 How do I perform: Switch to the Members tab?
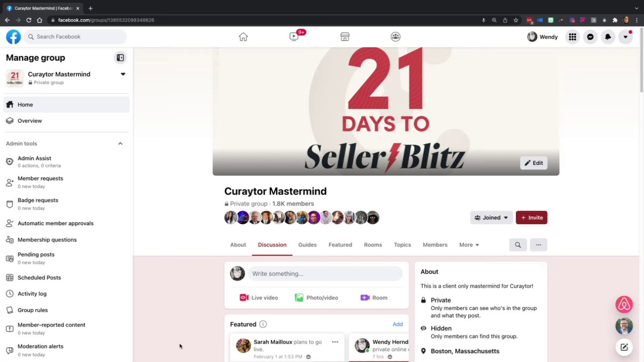click(435, 245)
